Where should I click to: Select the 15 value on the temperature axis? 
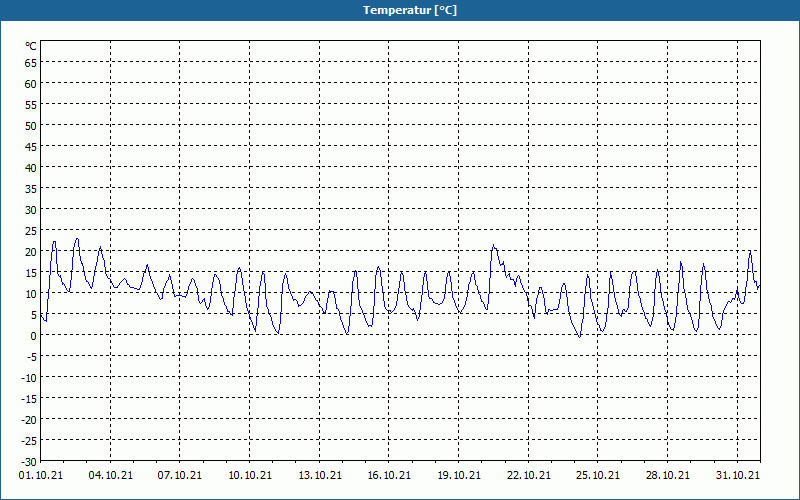[31, 272]
